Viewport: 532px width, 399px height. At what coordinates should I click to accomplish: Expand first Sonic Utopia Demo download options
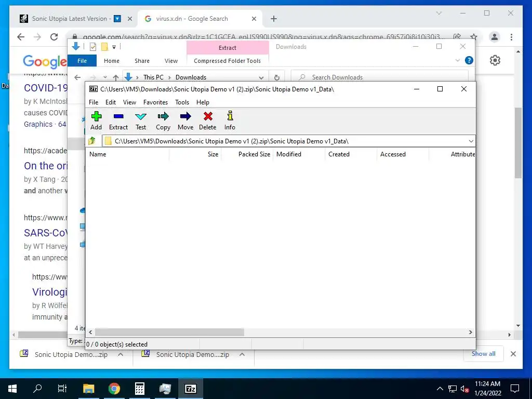[x=120, y=354]
